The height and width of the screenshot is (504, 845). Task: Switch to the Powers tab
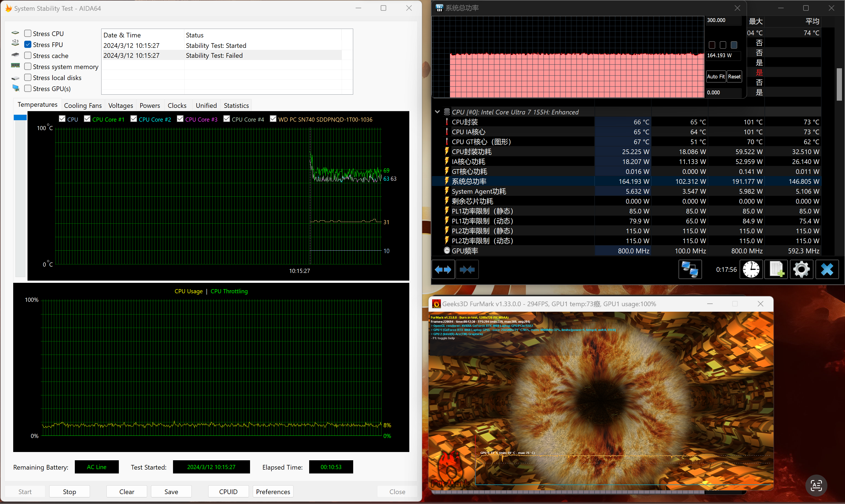coord(150,106)
